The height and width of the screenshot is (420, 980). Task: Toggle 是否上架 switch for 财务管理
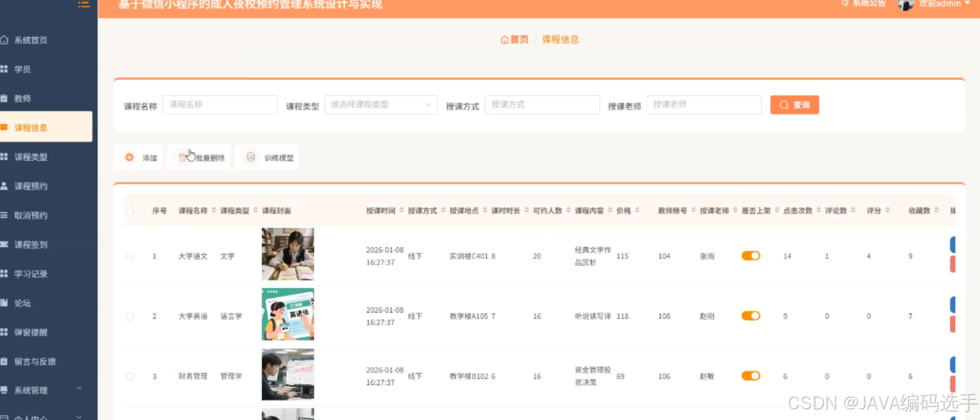pyautogui.click(x=751, y=376)
